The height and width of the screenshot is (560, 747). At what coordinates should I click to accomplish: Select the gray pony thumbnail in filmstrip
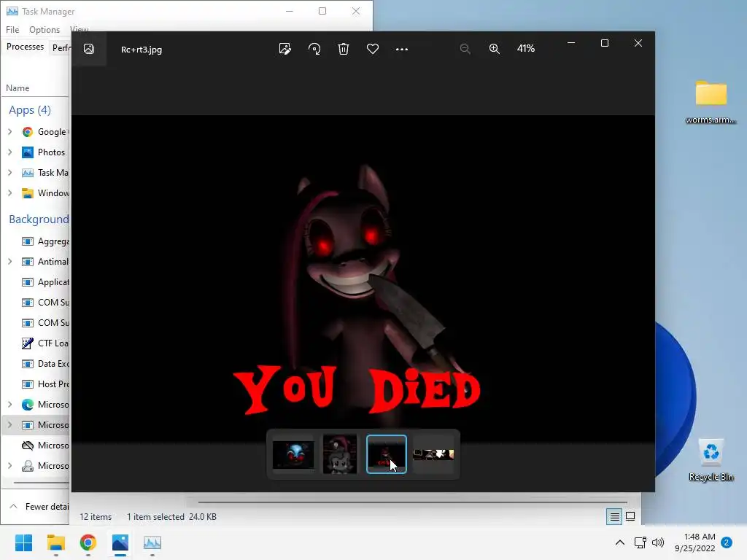[x=340, y=454]
